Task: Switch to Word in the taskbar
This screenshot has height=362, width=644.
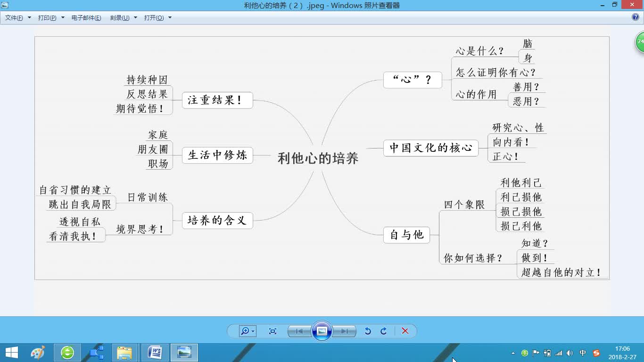Action: coord(155,353)
